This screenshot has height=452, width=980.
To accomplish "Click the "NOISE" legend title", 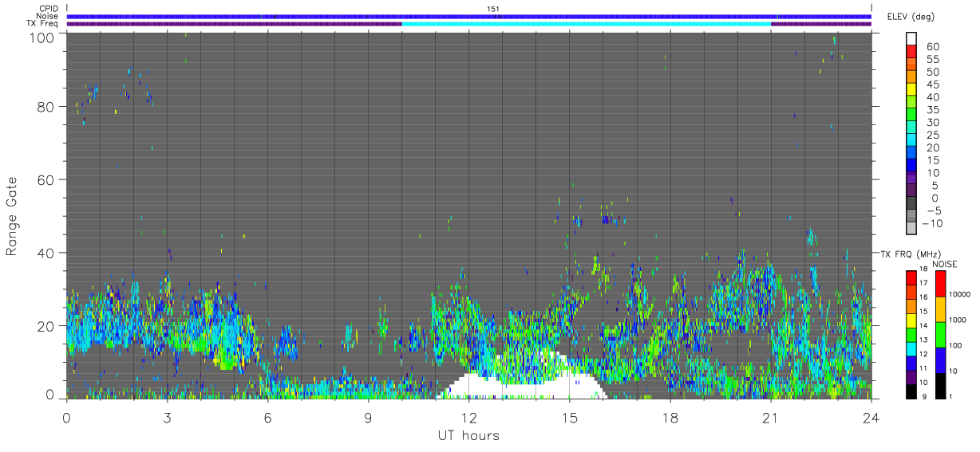I will (x=946, y=263).
